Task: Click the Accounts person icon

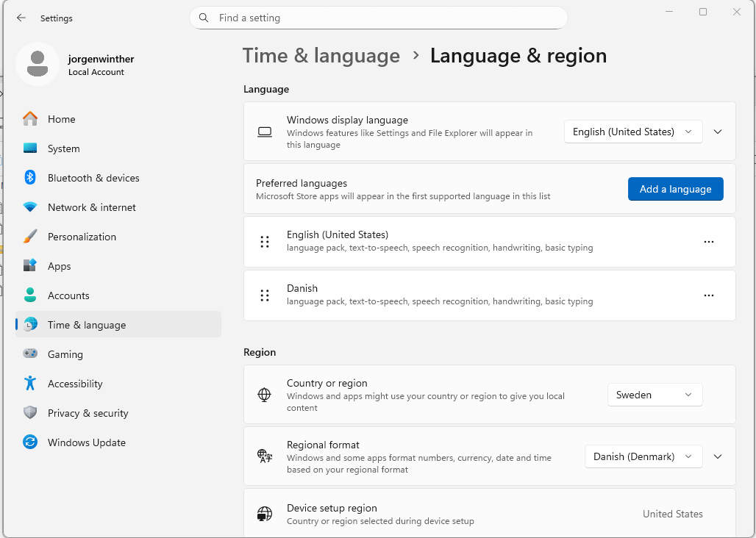Action: pos(30,295)
